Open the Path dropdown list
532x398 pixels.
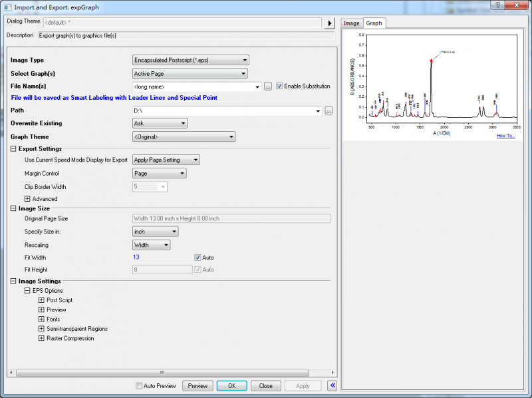click(x=318, y=110)
